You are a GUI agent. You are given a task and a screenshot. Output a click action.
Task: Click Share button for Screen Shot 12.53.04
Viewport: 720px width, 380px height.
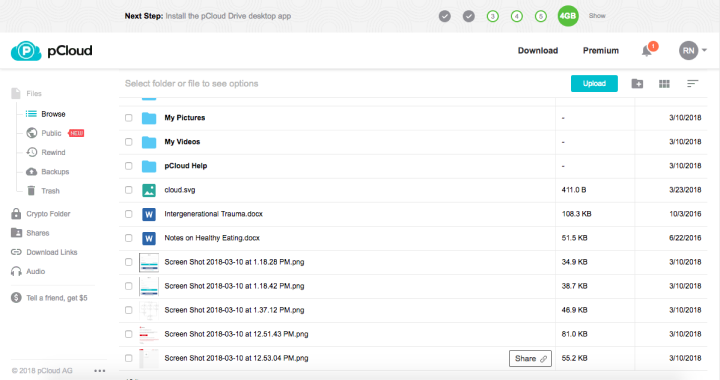coord(530,358)
